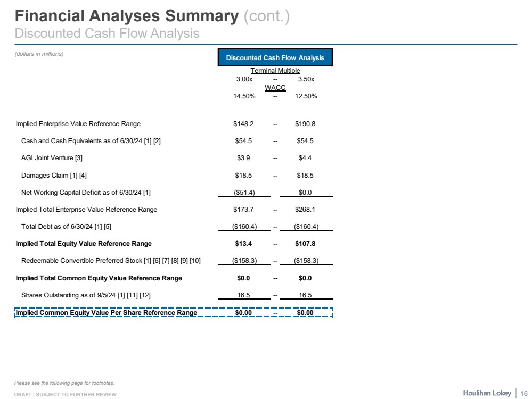Click the Terminal Multiple underlined heading
The width and height of the screenshot is (532, 399).
[x=275, y=71]
